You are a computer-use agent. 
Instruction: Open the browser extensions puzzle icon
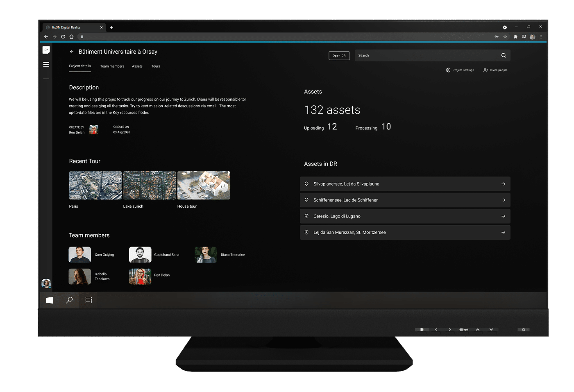coord(515,37)
